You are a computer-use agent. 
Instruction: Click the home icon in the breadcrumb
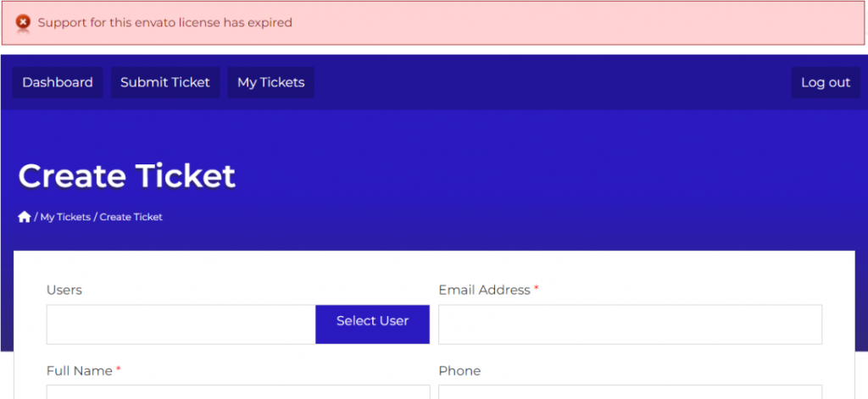click(x=25, y=217)
